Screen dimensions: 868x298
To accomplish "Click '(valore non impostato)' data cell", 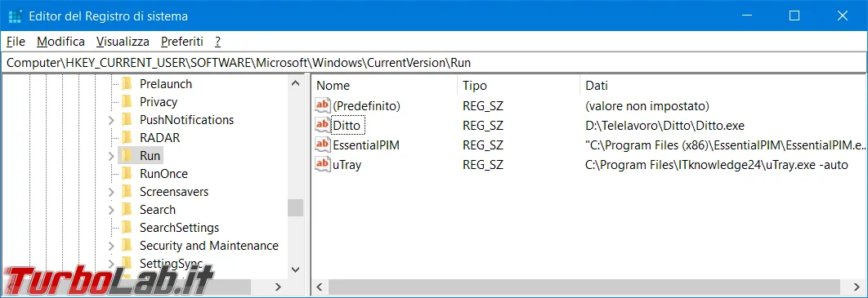I will tap(647, 105).
